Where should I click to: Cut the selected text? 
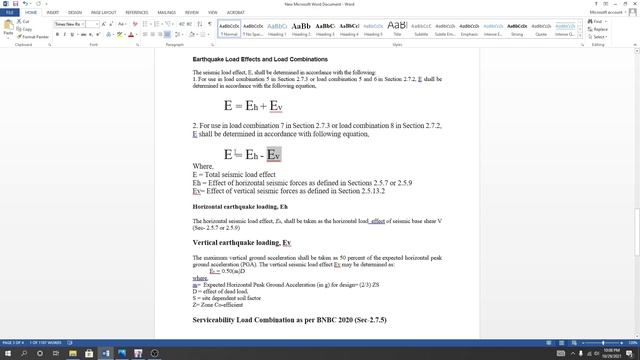pos(23,21)
